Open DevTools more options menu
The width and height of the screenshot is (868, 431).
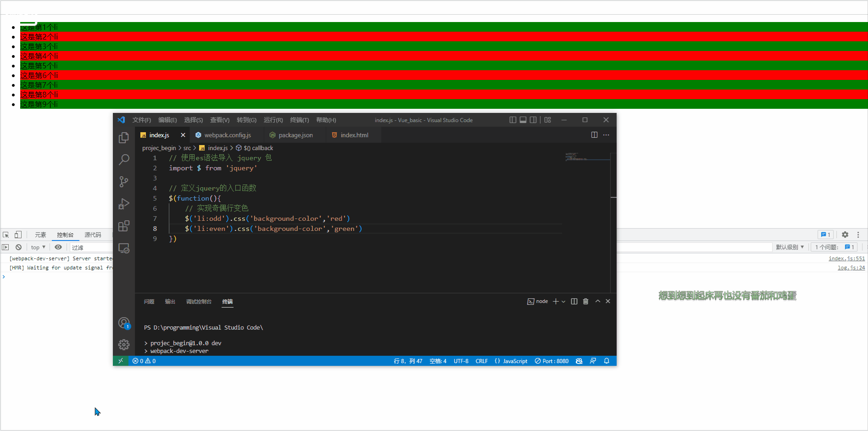tap(858, 235)
